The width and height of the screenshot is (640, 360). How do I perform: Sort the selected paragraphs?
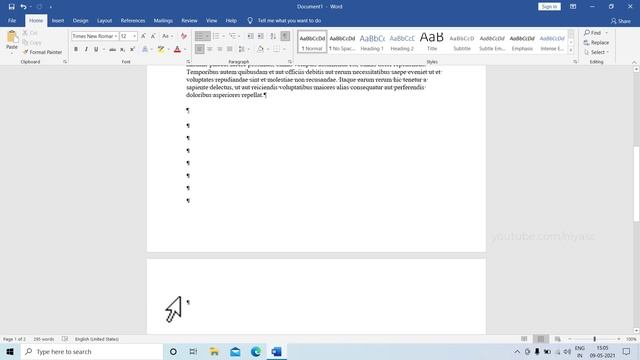pyautogui.click(x=273, y=36)
